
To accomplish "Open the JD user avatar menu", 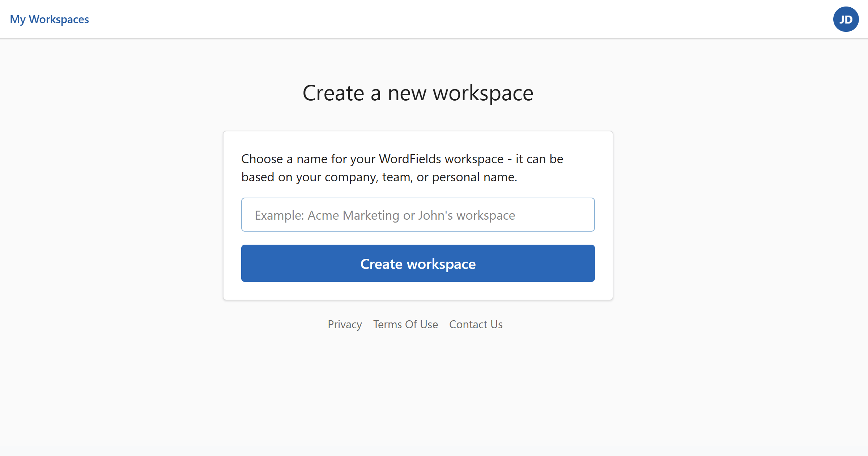I will (846, 19).
